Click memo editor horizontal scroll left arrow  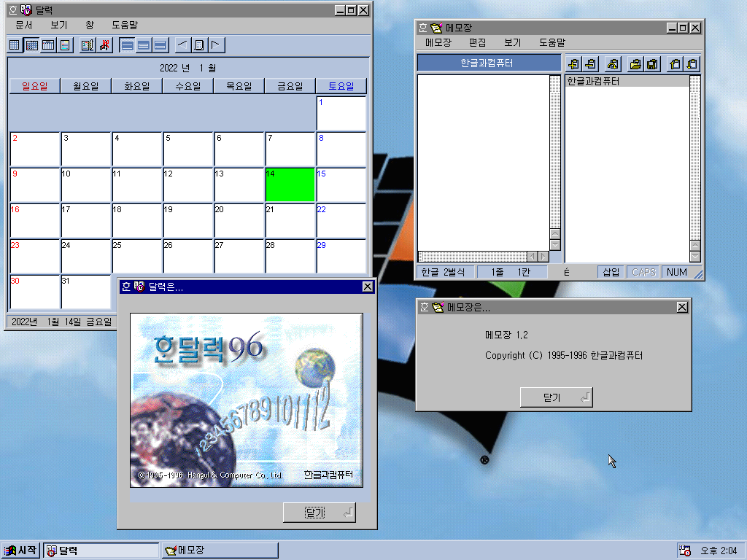click(x=532, y=257)
